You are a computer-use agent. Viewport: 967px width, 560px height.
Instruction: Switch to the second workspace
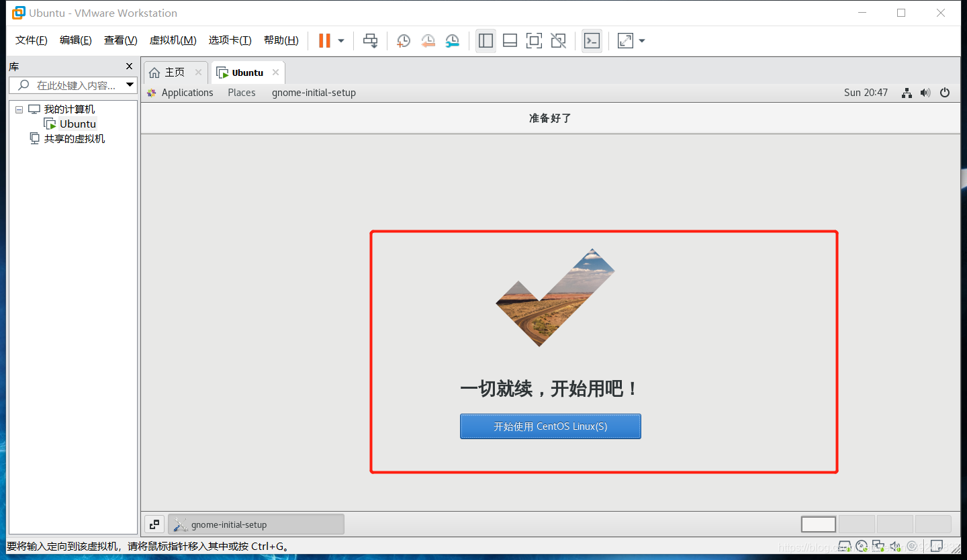[857, 524]
